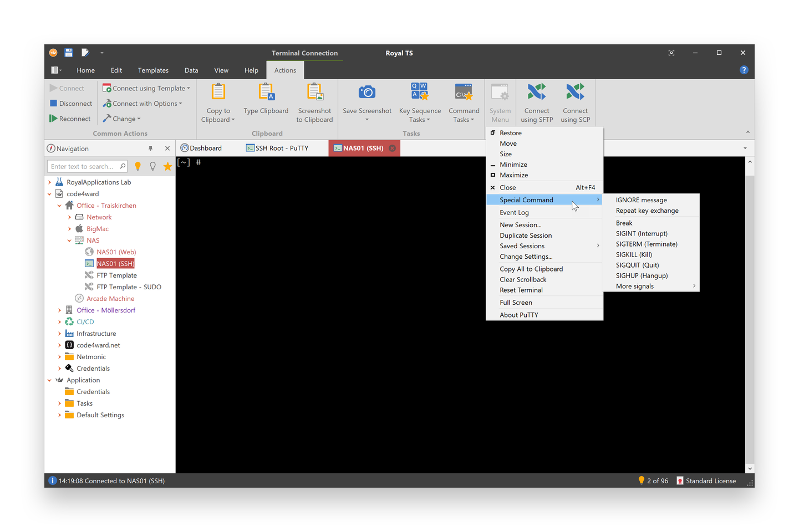Switch to the Dashboard tab
The image size is (799, 532).
(x=205, y=147)
